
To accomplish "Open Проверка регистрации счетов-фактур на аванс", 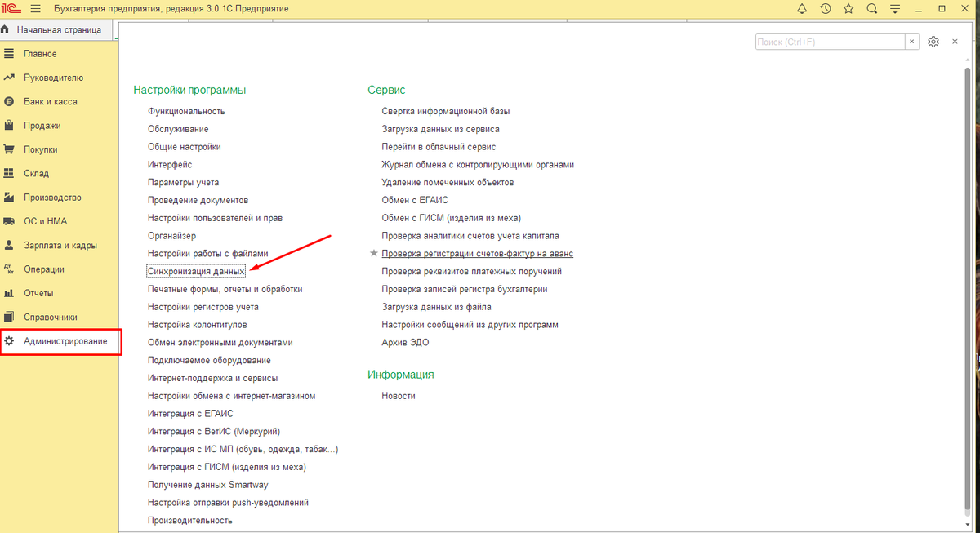I will click(477, 254).
